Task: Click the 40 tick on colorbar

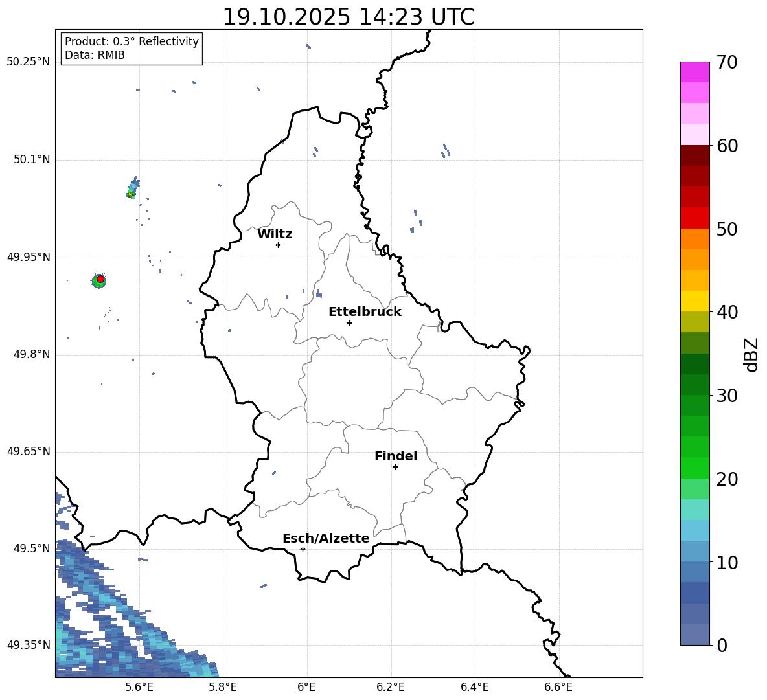Action: tap(727, 312)
